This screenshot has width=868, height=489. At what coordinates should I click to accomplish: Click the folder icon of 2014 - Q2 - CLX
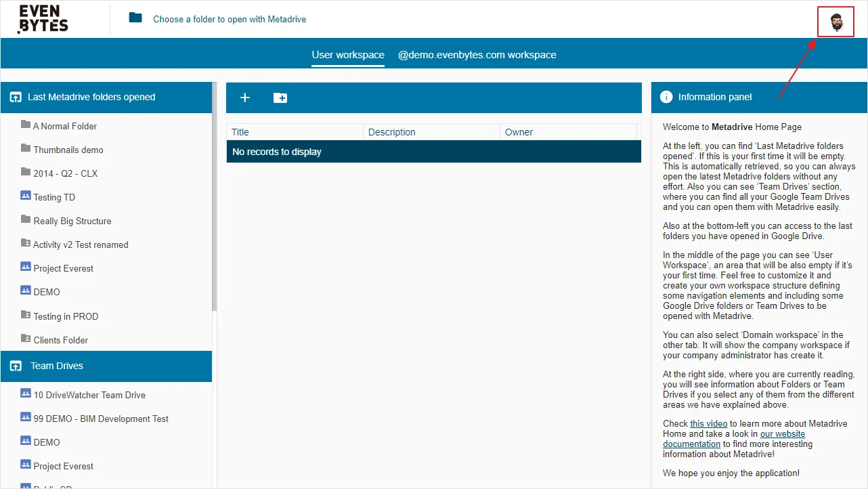pyautogui.click(x=26, y=172)
